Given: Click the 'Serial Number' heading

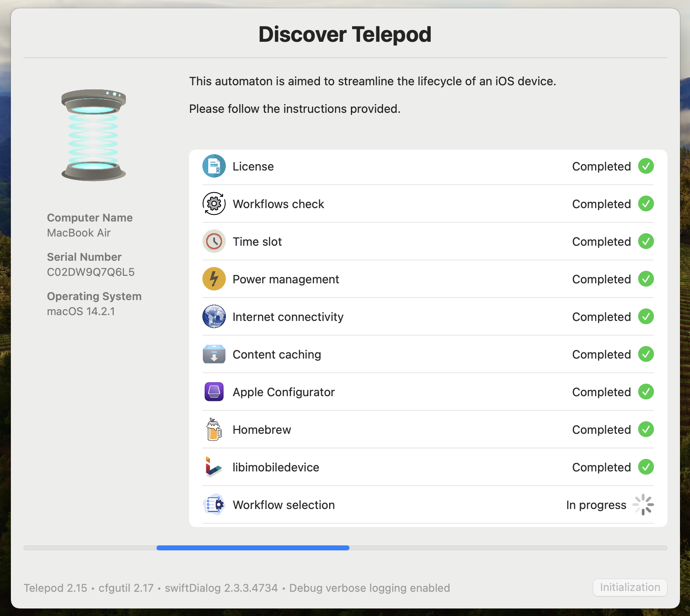Looking at the screenshot, I should (84, 257).
